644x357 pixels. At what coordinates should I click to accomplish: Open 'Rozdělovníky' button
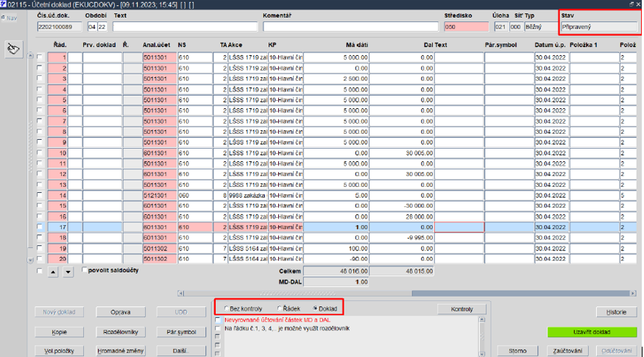(x=121, y=332)
